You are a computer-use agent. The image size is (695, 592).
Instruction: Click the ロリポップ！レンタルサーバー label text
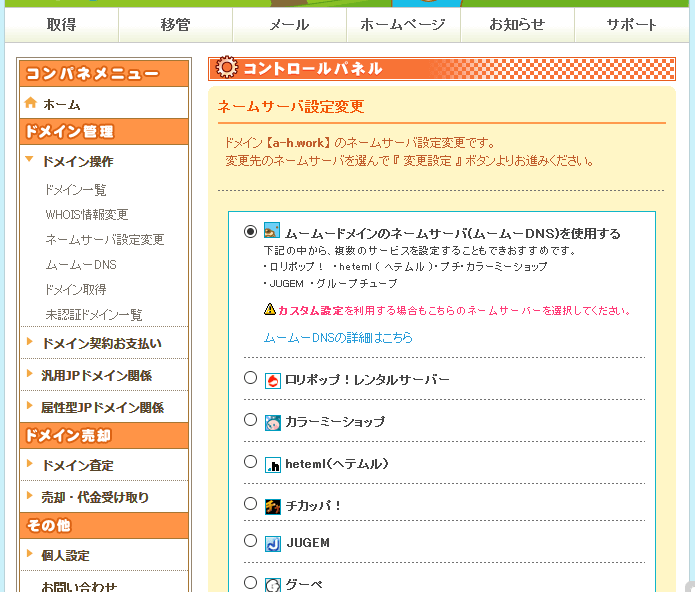367,380
